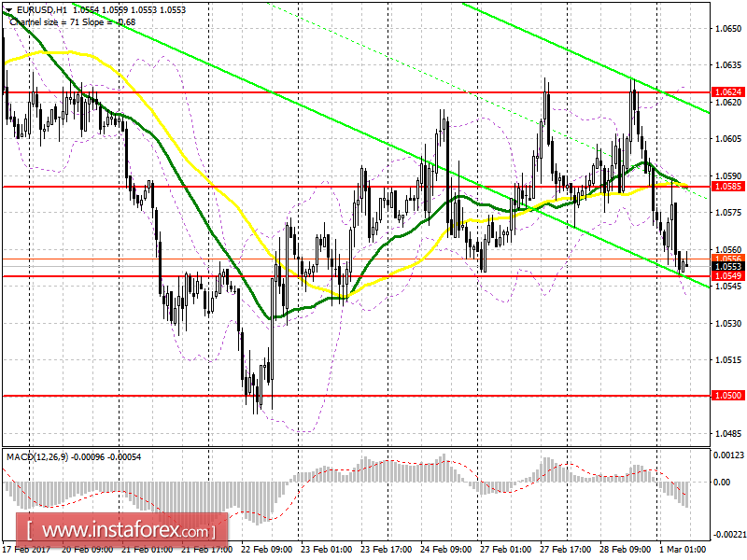The image size is (747, 560).
Task: Click the 1.0549 red price label
Action: [x=727, y=276]
